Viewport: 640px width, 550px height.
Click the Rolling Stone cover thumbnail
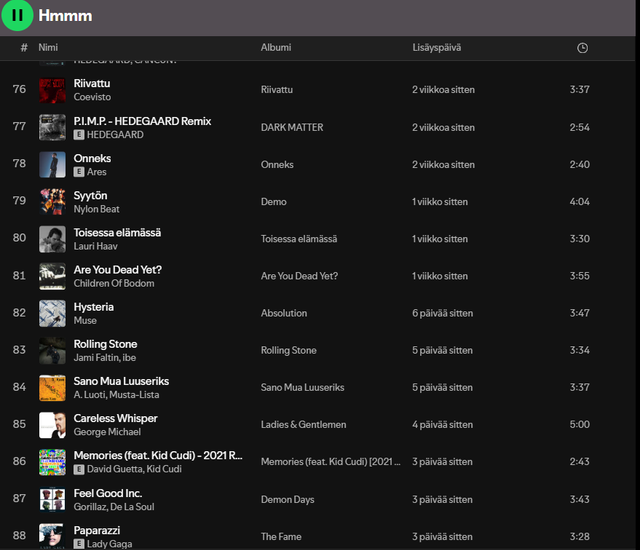click(x=52, y=350)
